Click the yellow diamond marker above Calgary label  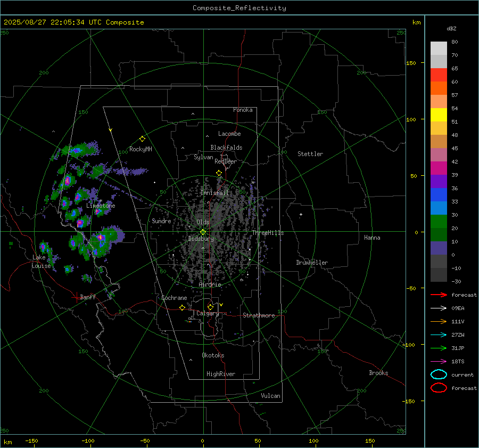[x=210, y=307]
